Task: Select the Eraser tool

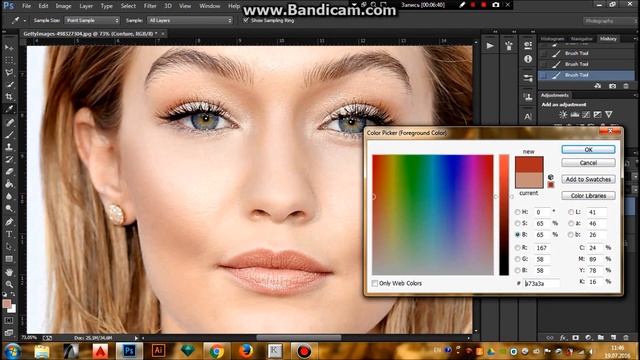Action: coord(9,171)
